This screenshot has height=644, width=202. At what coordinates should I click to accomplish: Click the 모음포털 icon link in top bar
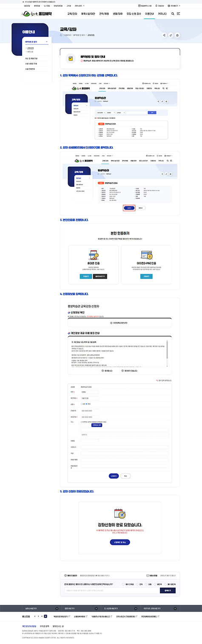coord(160,6)
